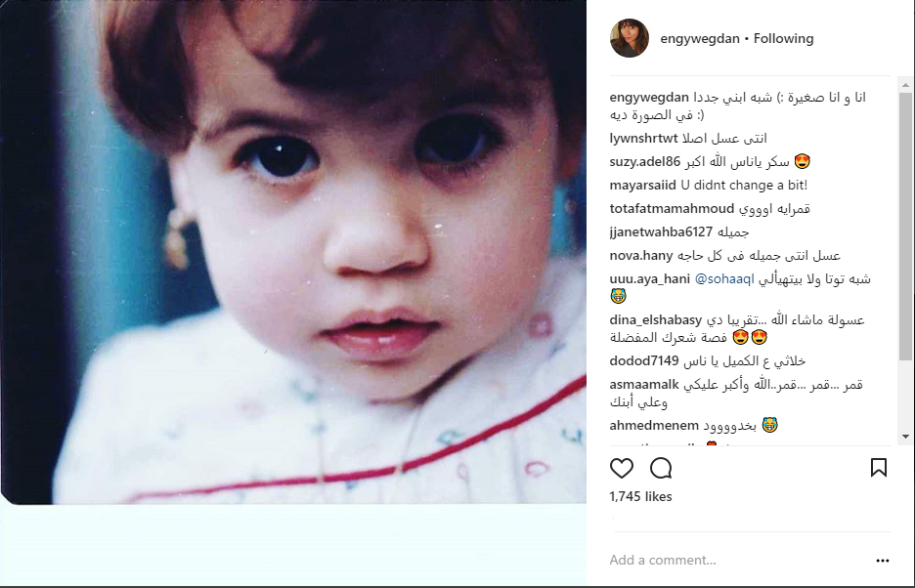Like the post with heart icon
The width and height of the screenshot is (915, 588).
[x=622, y=468]
